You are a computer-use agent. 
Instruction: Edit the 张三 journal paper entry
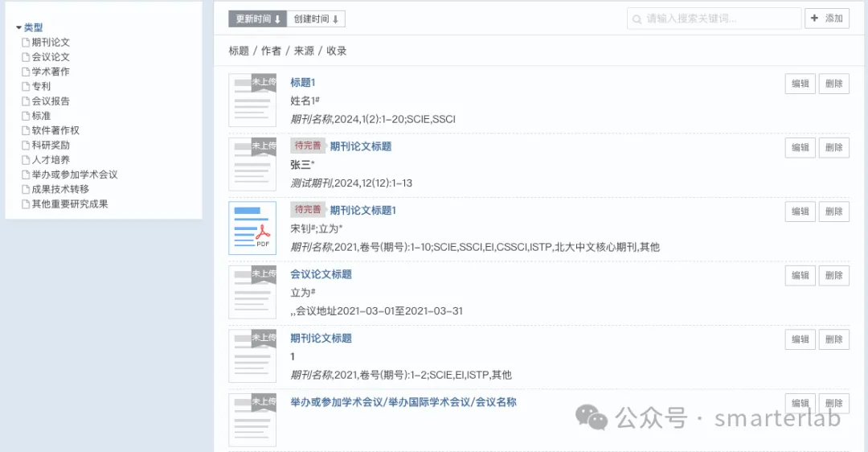800,147
